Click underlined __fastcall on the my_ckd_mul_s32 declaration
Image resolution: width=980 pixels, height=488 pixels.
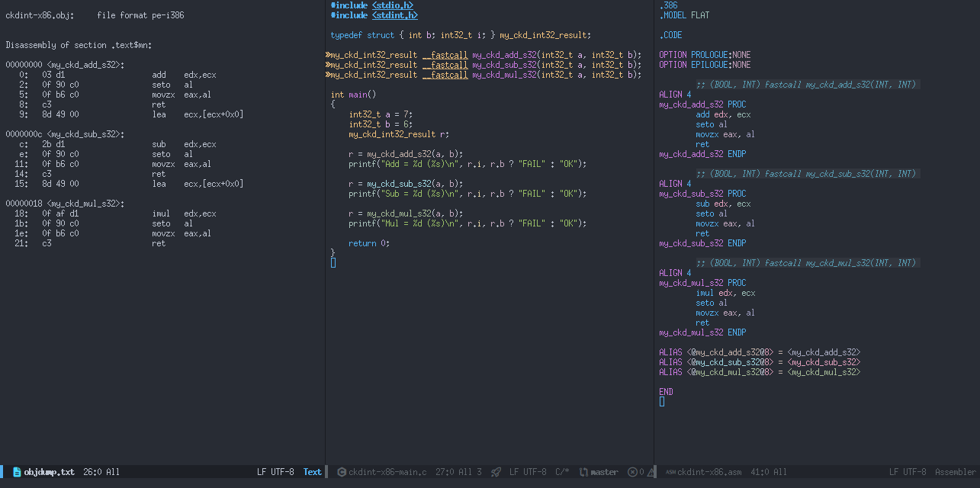tap(445, 75)
